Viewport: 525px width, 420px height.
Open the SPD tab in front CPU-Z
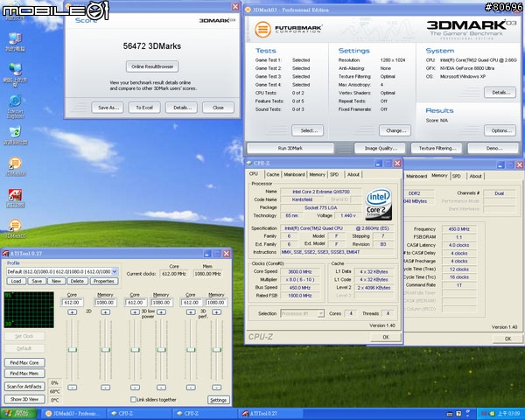point(334,174)
